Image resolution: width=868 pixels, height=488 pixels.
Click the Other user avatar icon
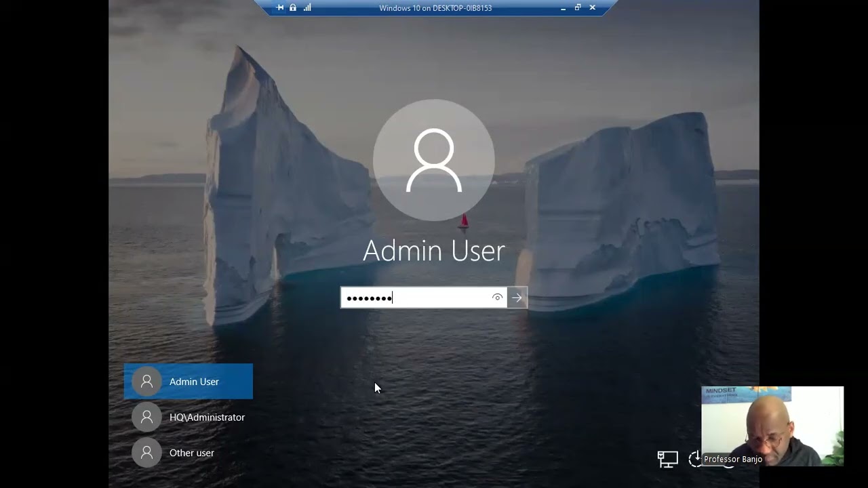click(x=146, y=453)
